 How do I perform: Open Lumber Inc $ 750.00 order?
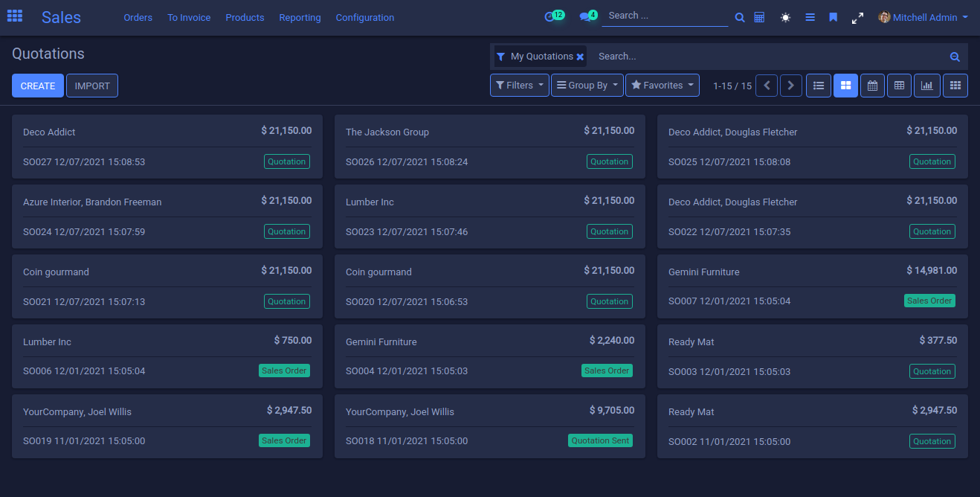pos(167,356)
